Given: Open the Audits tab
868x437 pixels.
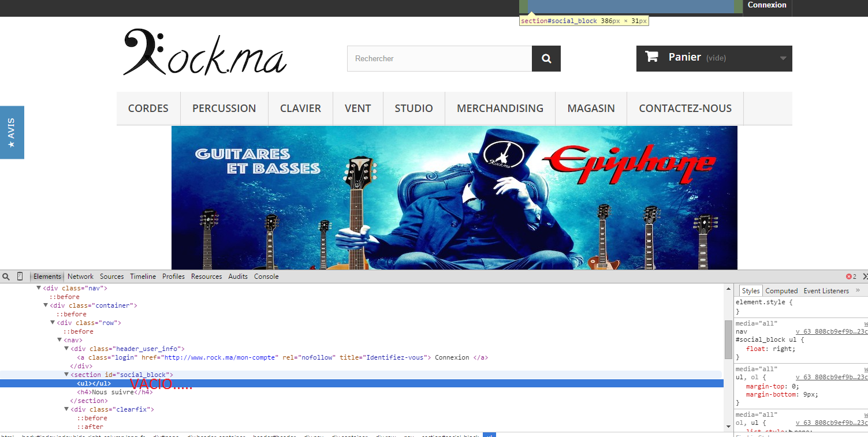Looking at the screenshot, I should 238,277.
